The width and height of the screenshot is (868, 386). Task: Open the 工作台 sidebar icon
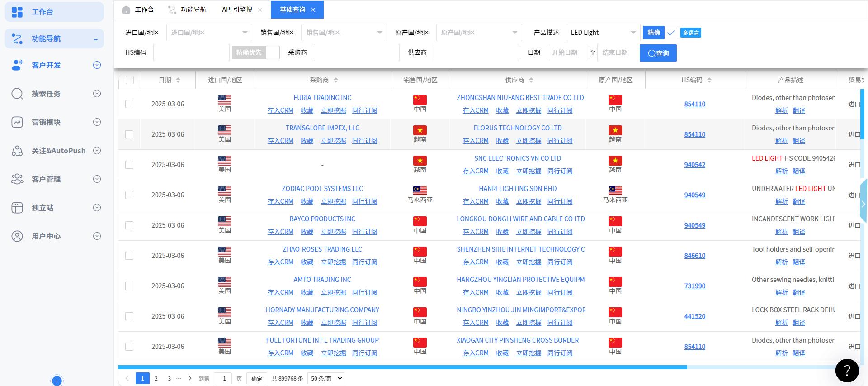tap(17, 12)
